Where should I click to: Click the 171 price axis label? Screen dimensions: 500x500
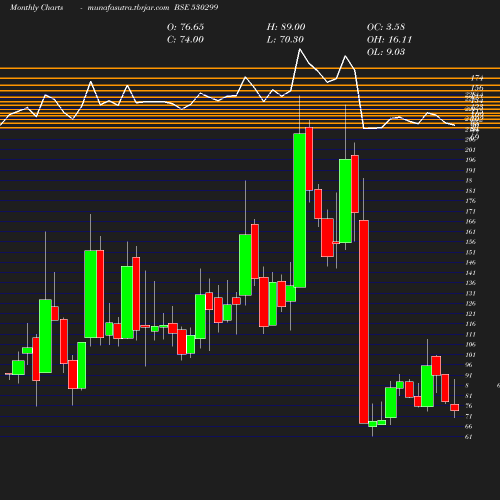tap(470, 211)
